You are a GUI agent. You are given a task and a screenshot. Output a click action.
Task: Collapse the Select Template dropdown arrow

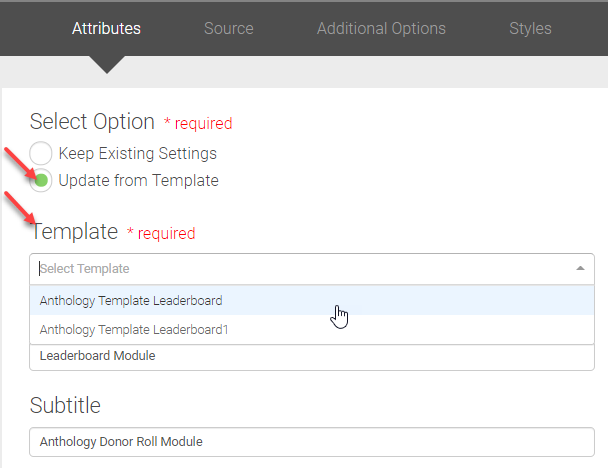coord(581,269)
